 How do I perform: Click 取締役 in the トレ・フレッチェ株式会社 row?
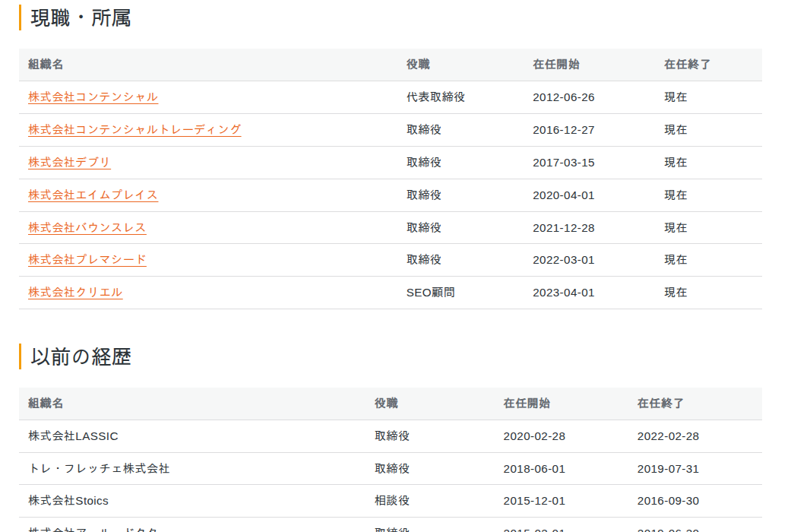(392, 468)
